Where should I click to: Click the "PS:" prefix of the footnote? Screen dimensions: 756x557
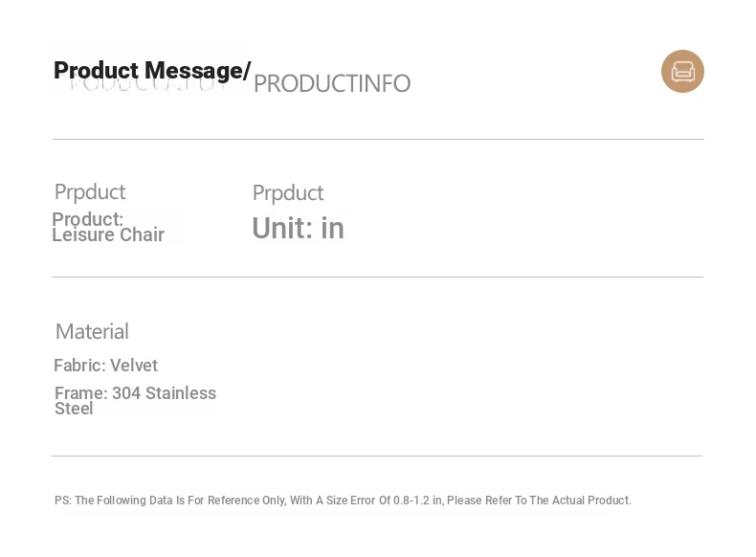[62, 501]
